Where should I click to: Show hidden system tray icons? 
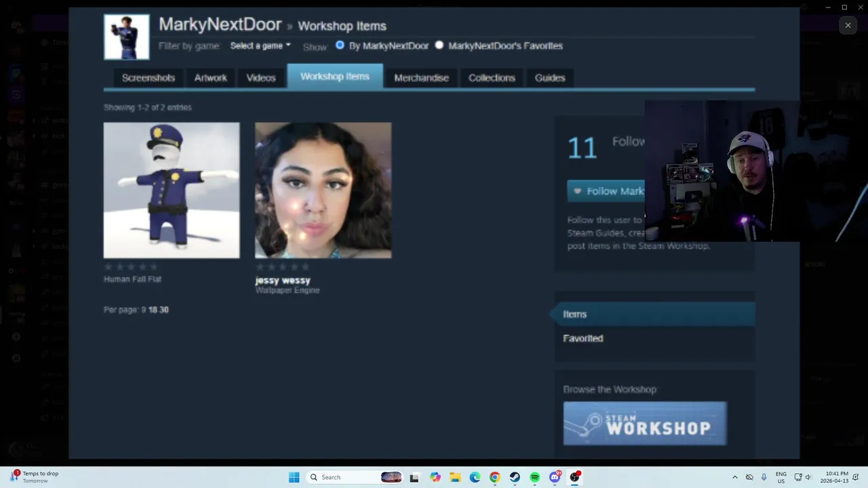734,477
